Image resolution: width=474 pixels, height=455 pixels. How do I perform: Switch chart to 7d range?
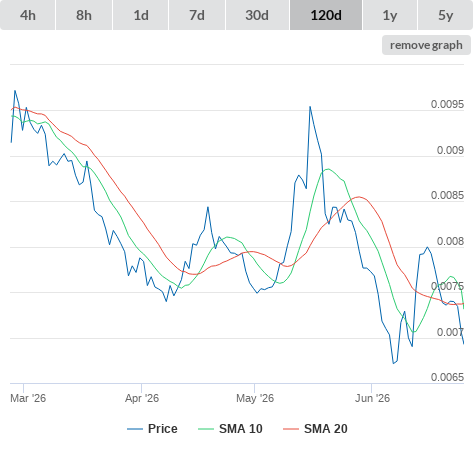197,15
